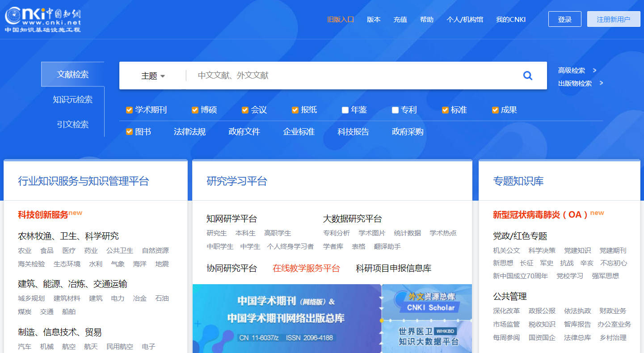644x353 pixels.
Task: Open the 科技报告 database link
Action: pyautogui.click(x=353, y=132)
